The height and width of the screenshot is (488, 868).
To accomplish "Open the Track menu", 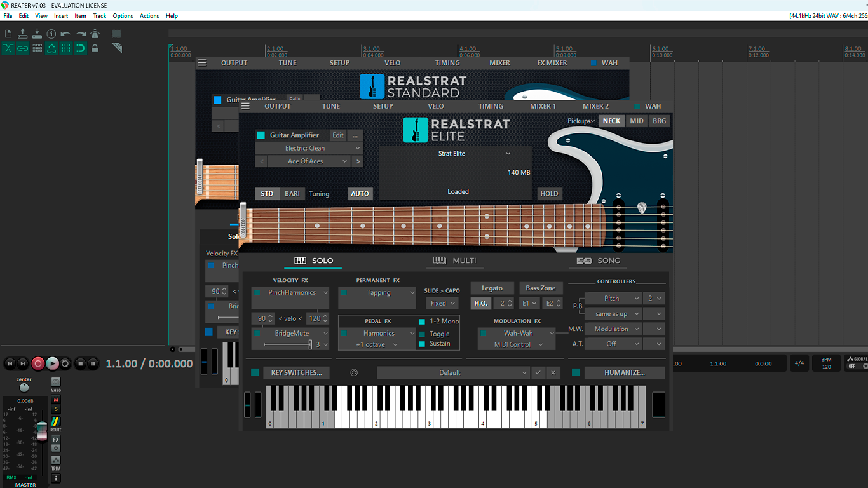I will [x=100, y=16].
